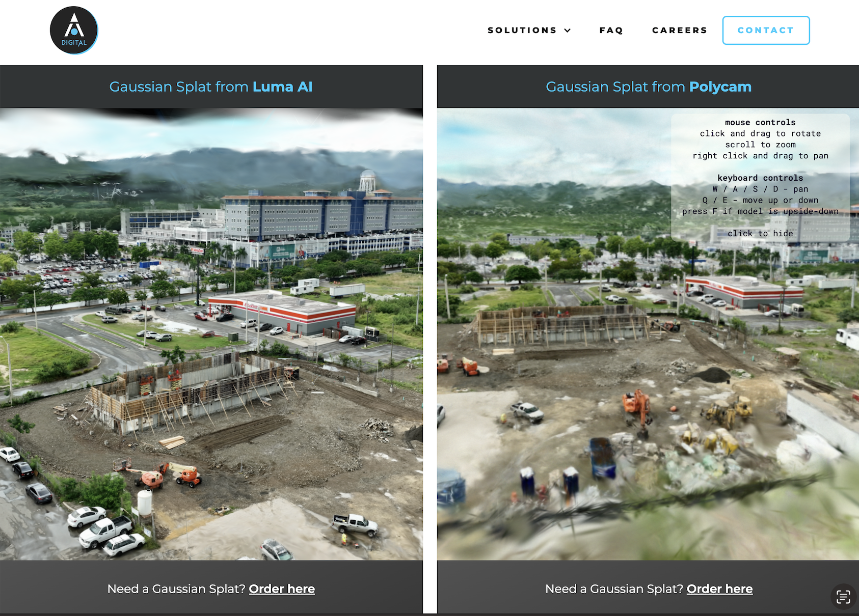Click the Luma AI Gaussian splat viewer

(211, 334)
